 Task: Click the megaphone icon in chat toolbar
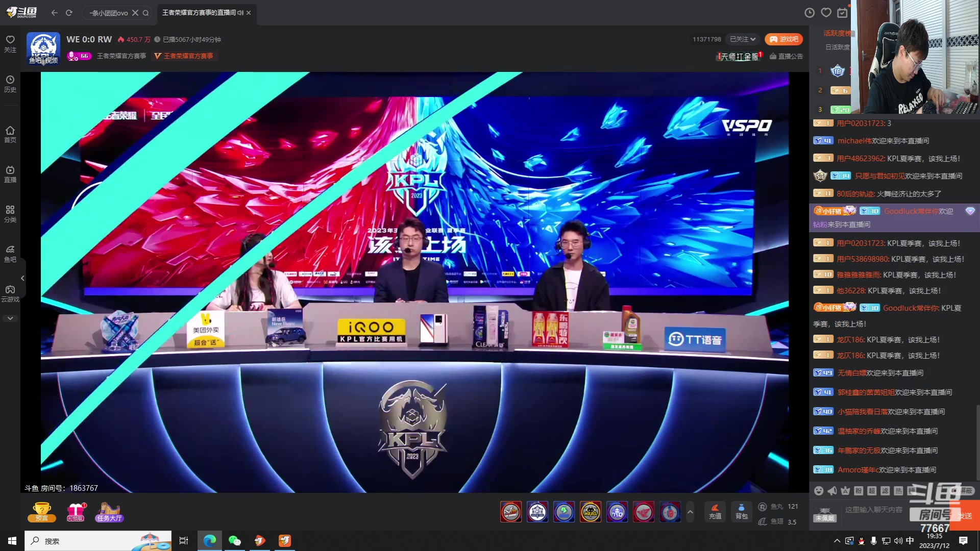(832, 491)
